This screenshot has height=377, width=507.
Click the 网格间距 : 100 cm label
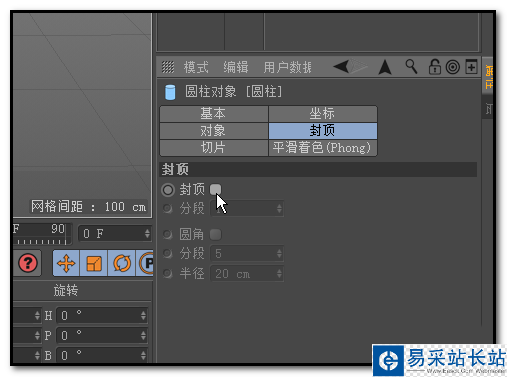88,207
